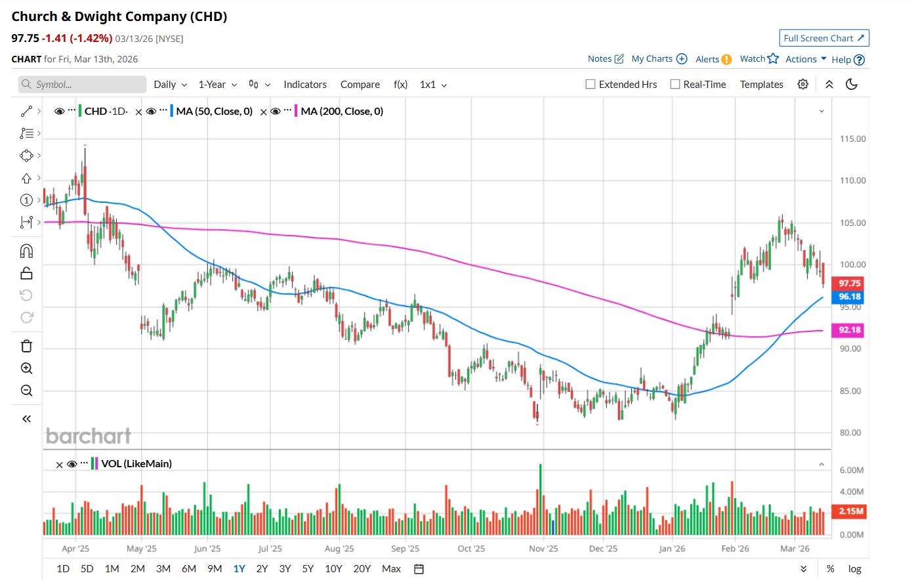
Task: Enable the Real-Time checkbox
Action: pyautogui.click(x=675, y=85)
